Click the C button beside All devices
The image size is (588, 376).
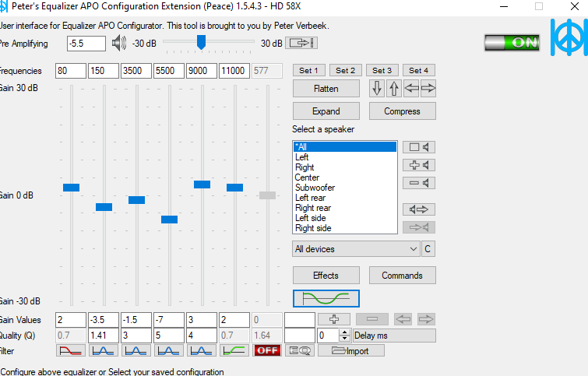(428, 249)
